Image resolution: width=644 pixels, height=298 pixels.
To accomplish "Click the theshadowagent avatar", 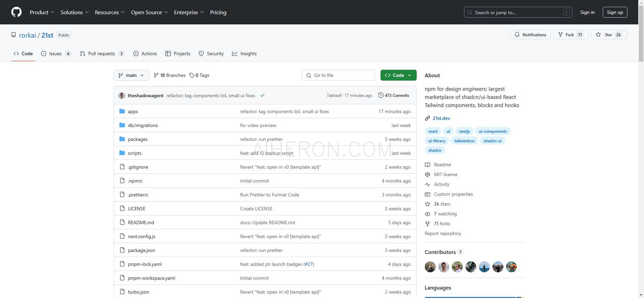I will click(x=122, y=95).
